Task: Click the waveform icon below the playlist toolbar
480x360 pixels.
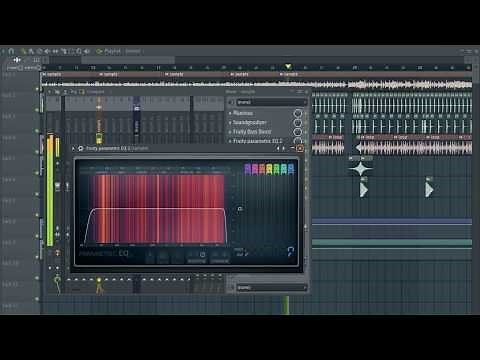Action: click(17, 60)
